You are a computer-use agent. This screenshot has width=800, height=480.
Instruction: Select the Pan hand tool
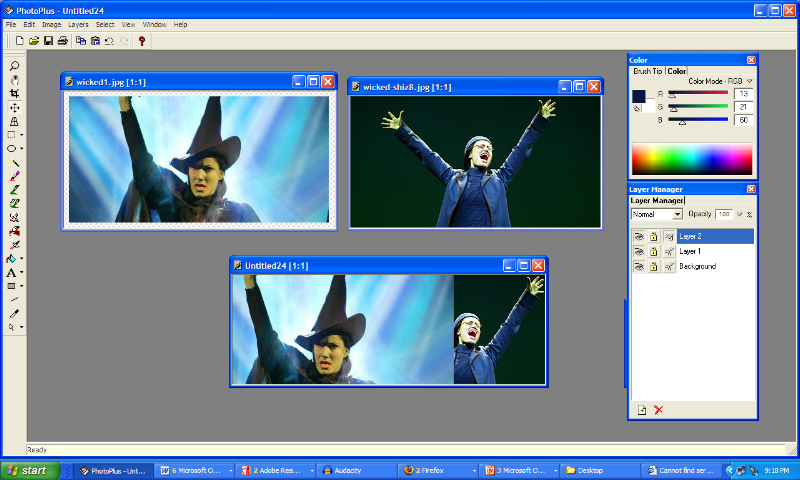pyautogui.click(x=14, y=80)
